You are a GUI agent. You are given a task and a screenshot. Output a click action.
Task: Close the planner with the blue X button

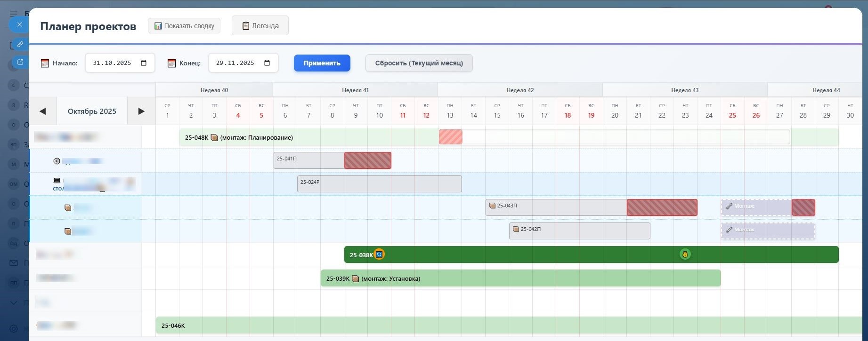pyautogui.click(x=19, y=24)
